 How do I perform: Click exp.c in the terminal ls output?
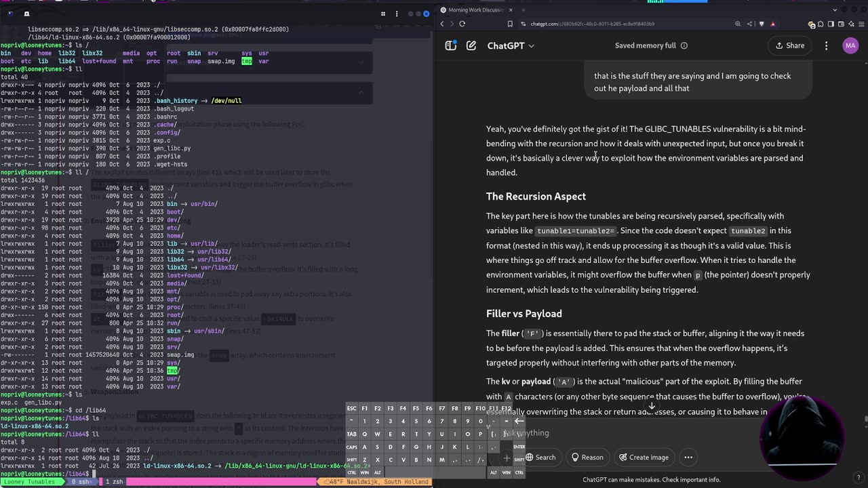(9, 403)
